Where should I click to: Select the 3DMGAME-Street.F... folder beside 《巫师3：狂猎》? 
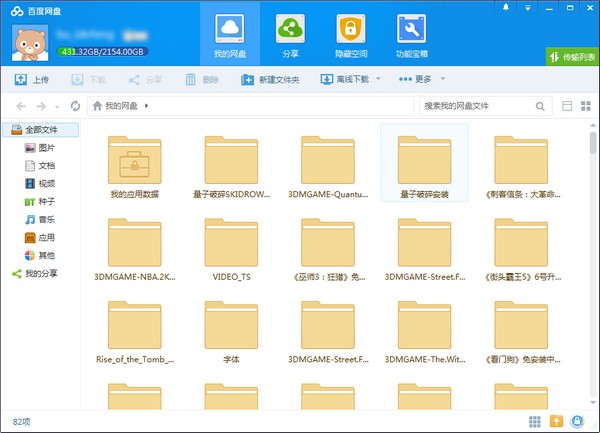pyautogui.click(x=424, y=249)
